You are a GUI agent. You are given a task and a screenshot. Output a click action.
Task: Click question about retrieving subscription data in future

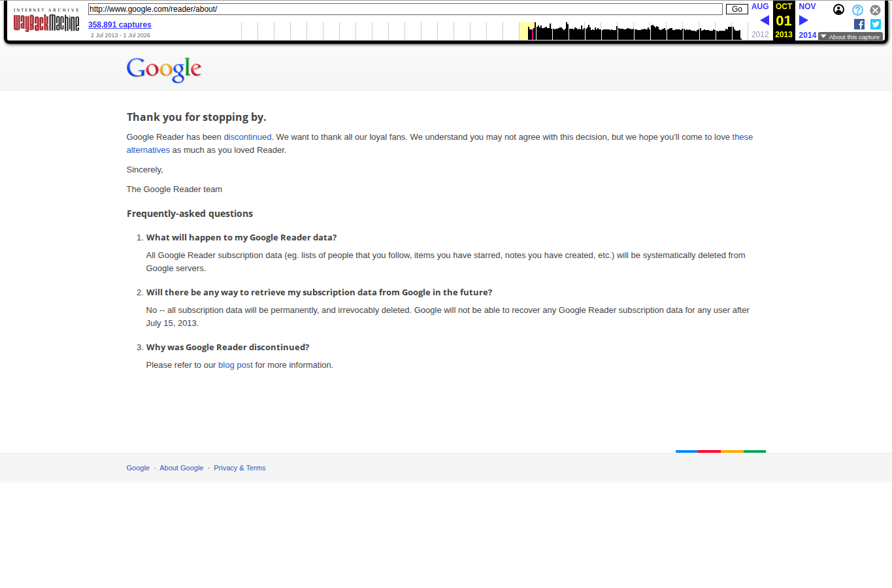pos(320,293)
